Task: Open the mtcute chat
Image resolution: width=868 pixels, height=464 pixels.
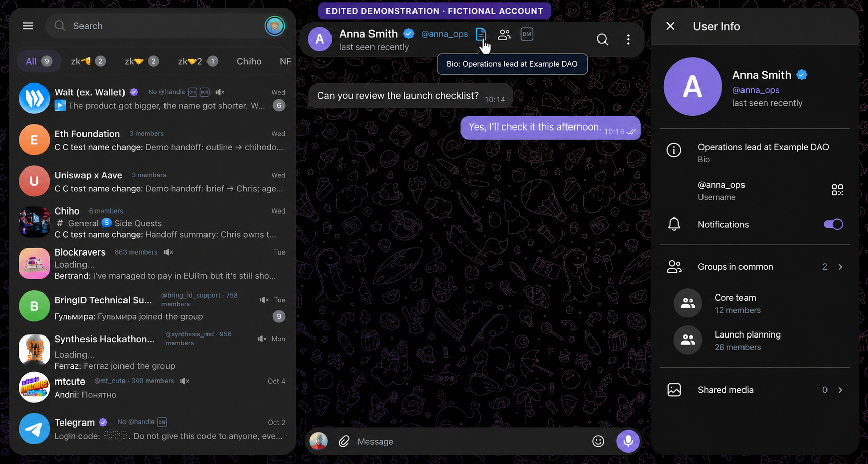Action: tap(152, 388)
